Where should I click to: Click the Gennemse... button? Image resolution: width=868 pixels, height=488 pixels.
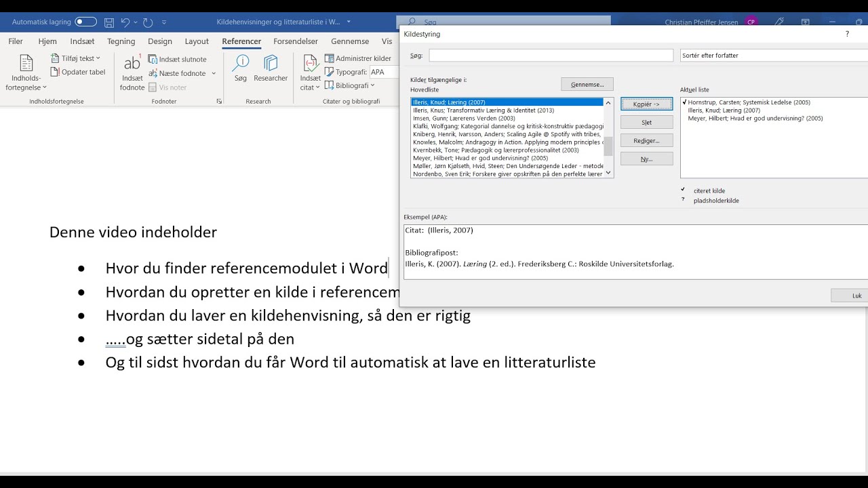(x=587, y=84)
